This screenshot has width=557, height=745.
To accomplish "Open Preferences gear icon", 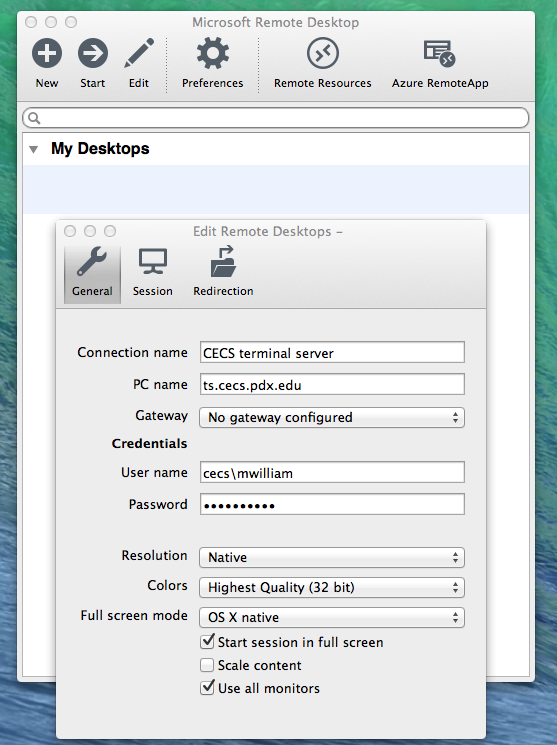I will pos(212,53).
